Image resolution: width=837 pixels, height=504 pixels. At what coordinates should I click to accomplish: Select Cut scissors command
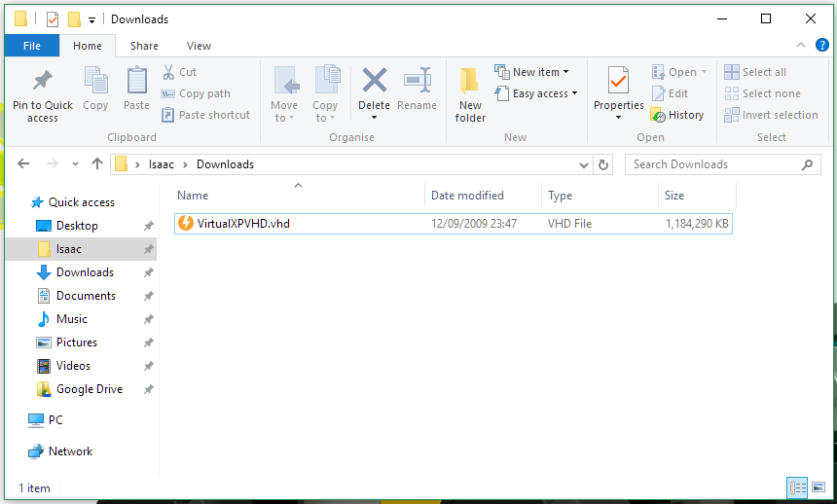180,72
